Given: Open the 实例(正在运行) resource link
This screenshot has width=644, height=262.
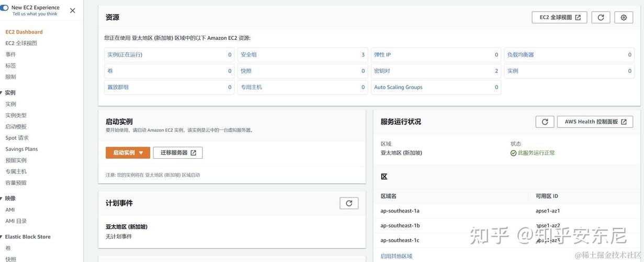Looking at the screenshot, I should click(125, 54).
